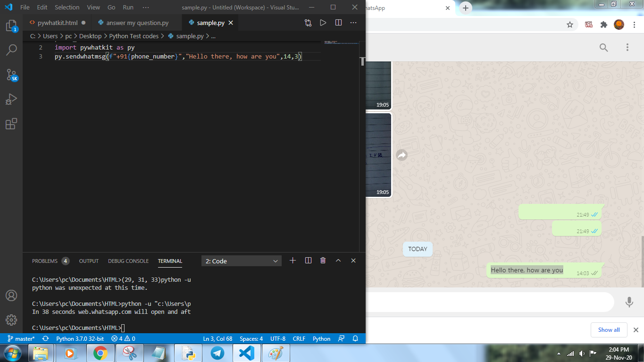Switch to answer my question.py tab
Viewport: 644px width, 362px height.
click(137, 23)
